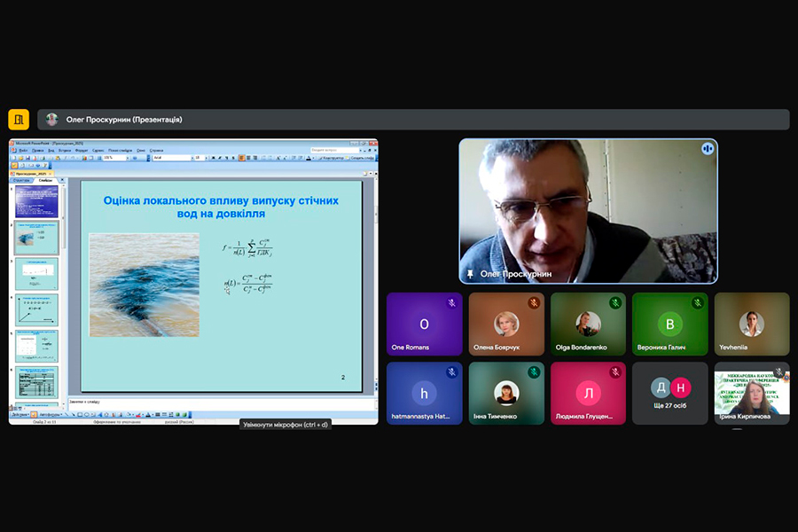This screenshot has width=798, height=532.
Task: Click the New presentation icon in PowerPoint toolbar
Action: point(13,158)
